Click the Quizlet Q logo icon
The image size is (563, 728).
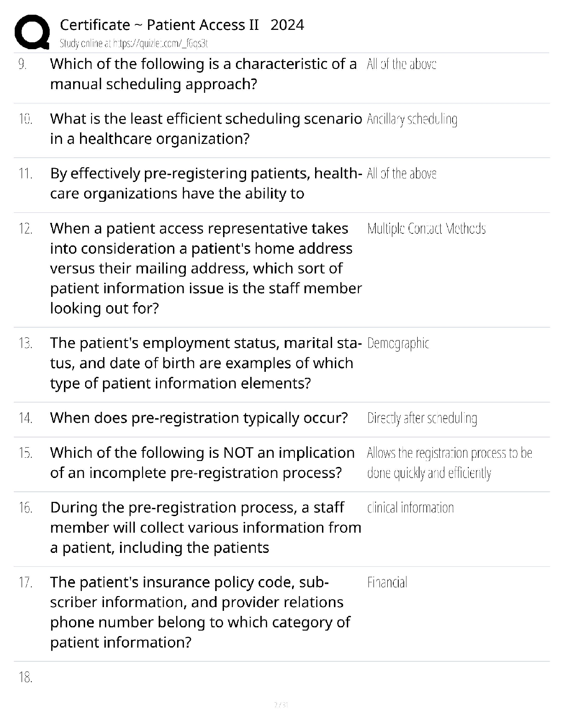[32, 32]
